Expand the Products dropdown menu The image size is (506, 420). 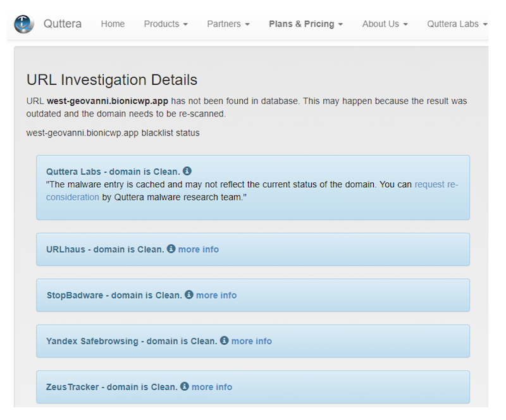[x=166, y=24]
